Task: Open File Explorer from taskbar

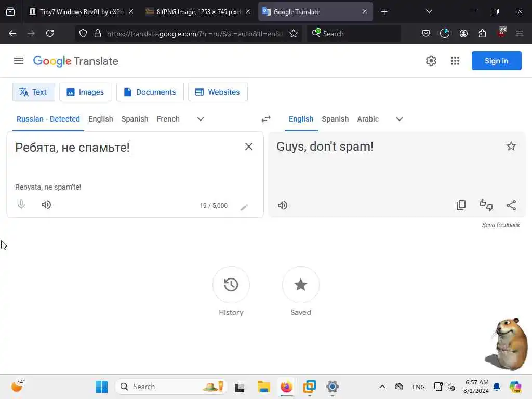Action: [263, 387]
